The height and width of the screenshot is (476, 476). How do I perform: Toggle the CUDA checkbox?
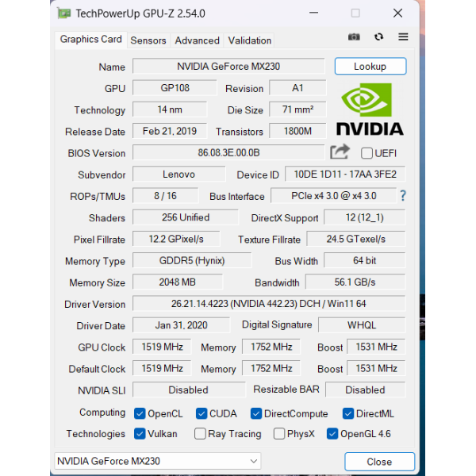(x=202, y=413)
